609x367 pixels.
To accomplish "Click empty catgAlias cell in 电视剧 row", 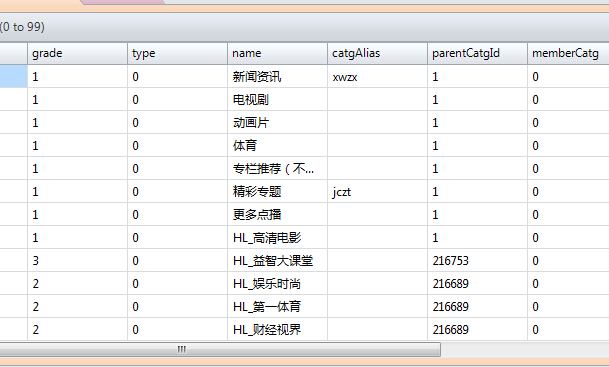I will click(x=377, y=99).
